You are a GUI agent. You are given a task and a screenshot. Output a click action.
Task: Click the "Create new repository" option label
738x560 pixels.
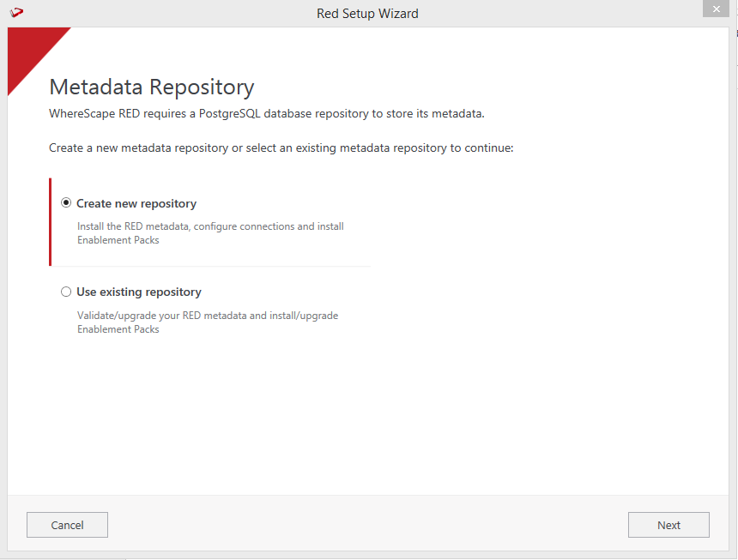coord(136,204)
